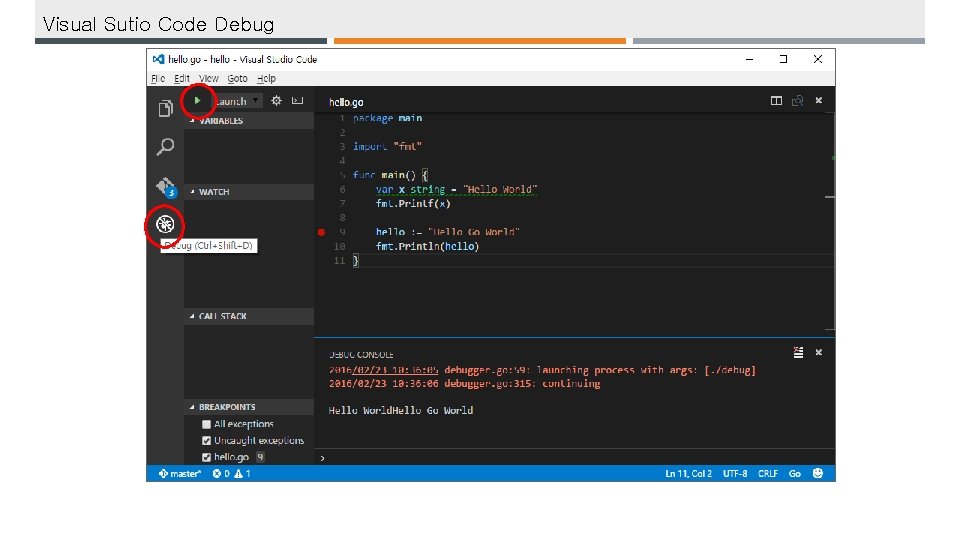960x540 pixels.
Task: Open errors count in status bar
Action: pyautogui.click(x=221, y=473)
